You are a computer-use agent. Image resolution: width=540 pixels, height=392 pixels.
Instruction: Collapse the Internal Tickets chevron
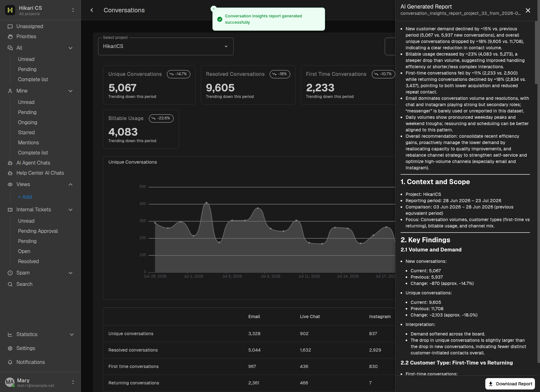(x=71, y=210)
